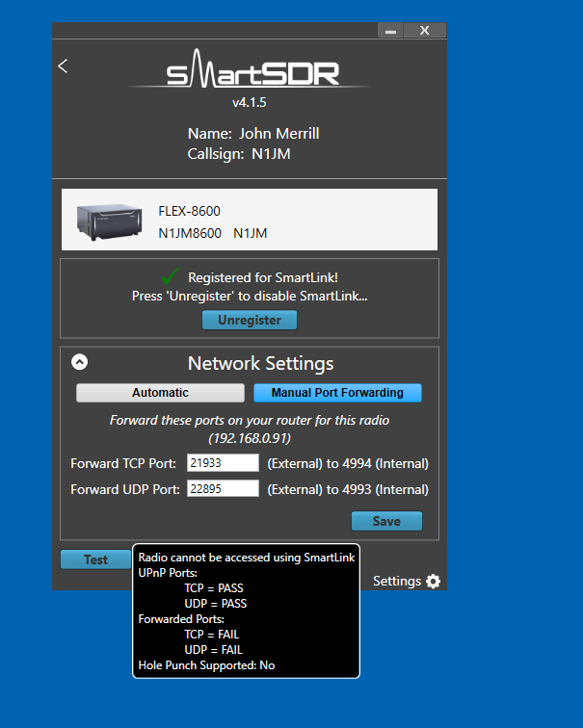
Task: Click 'Hole Punch Supported: No' line
Action: [x=207, y=665]
